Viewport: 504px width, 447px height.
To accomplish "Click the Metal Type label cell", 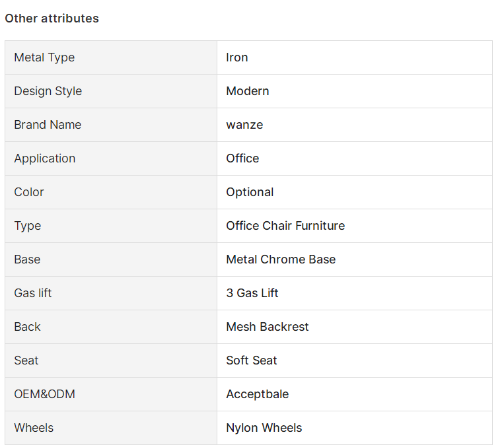I will pyautogui.click(x=44, y=57).
